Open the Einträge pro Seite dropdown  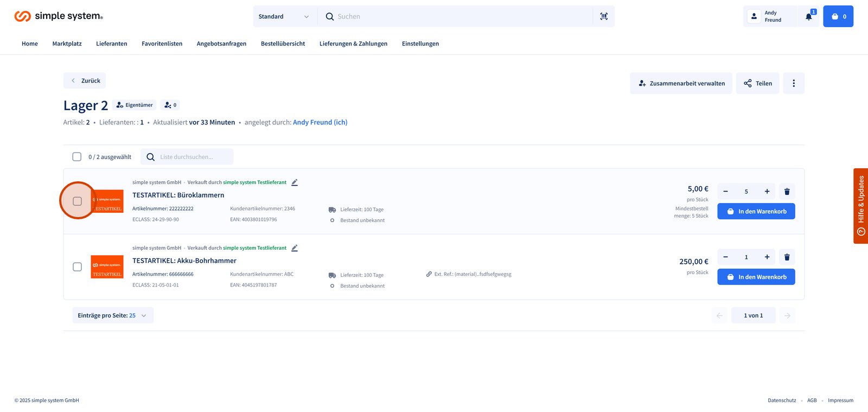point(112,315)
